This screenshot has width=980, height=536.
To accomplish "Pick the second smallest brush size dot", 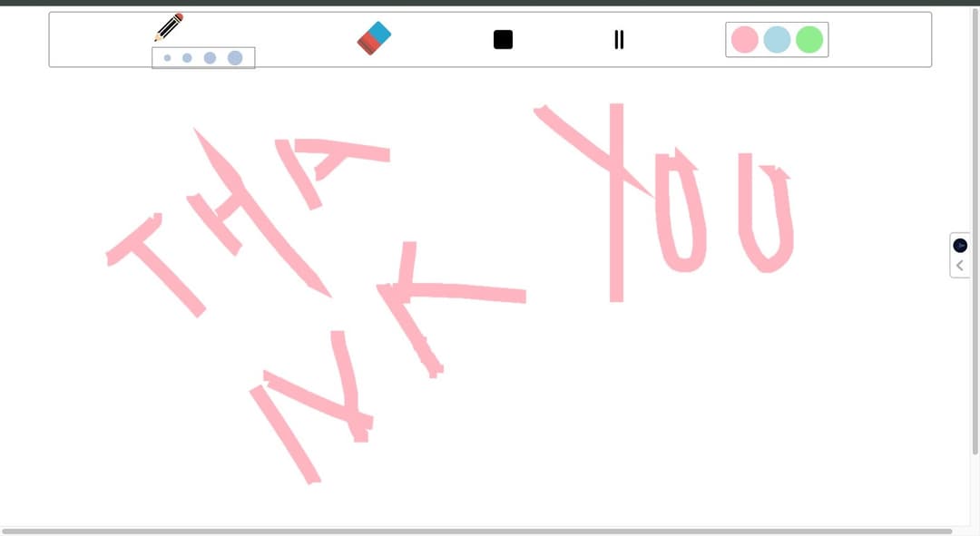I will [x=187, y=58].
